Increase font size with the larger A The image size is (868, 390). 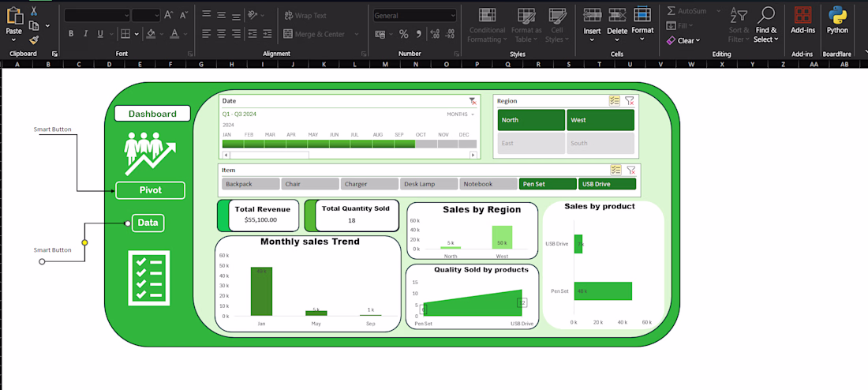tap(170, 15)
